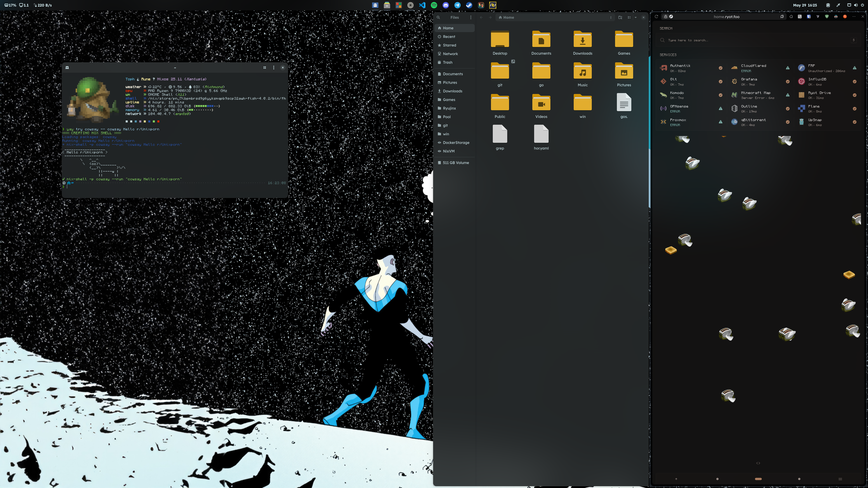Click the date and time May 29 16:25
Screen dimensions: 868x488
tap(805, 5)
